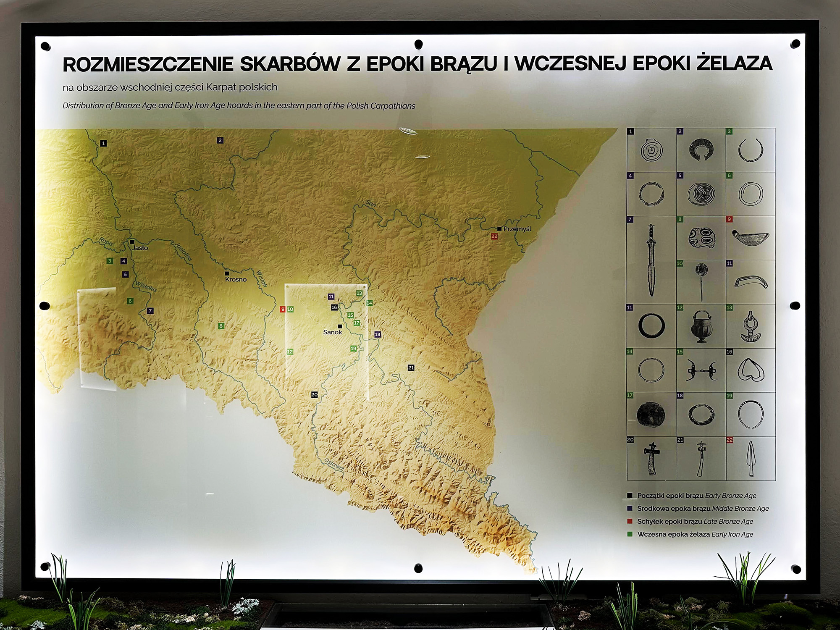Open legend illustration 4 bracelet ring

click(x=651, y=194)
